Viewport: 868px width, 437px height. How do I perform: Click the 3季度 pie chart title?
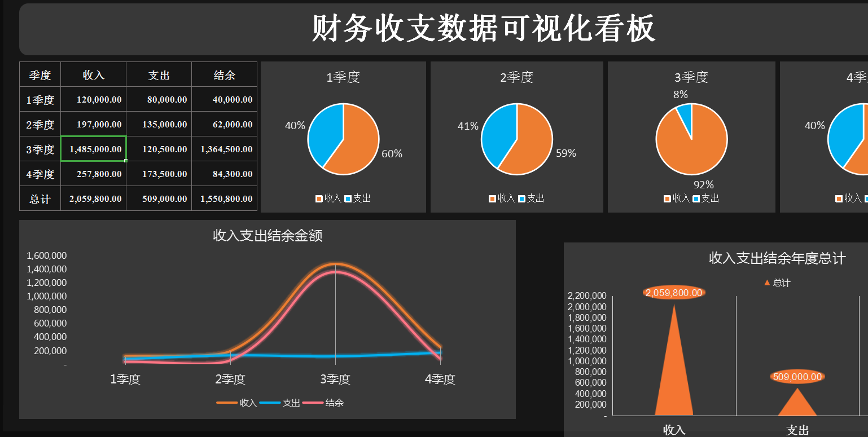(x=691, y=77)
